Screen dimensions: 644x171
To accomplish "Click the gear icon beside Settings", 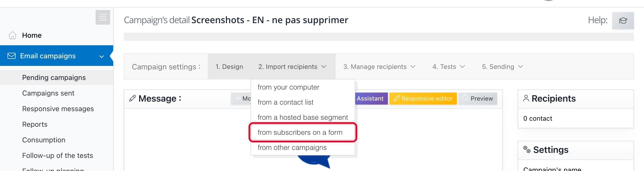I will pos(527,149).
